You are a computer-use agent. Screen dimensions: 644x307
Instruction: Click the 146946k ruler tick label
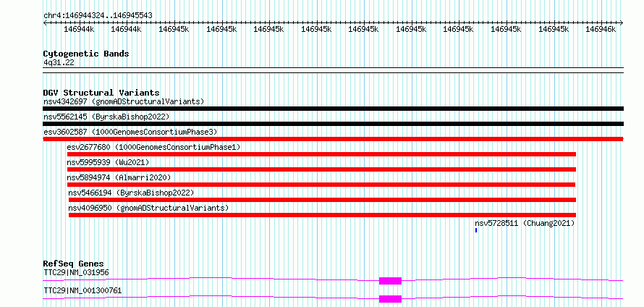601,29
